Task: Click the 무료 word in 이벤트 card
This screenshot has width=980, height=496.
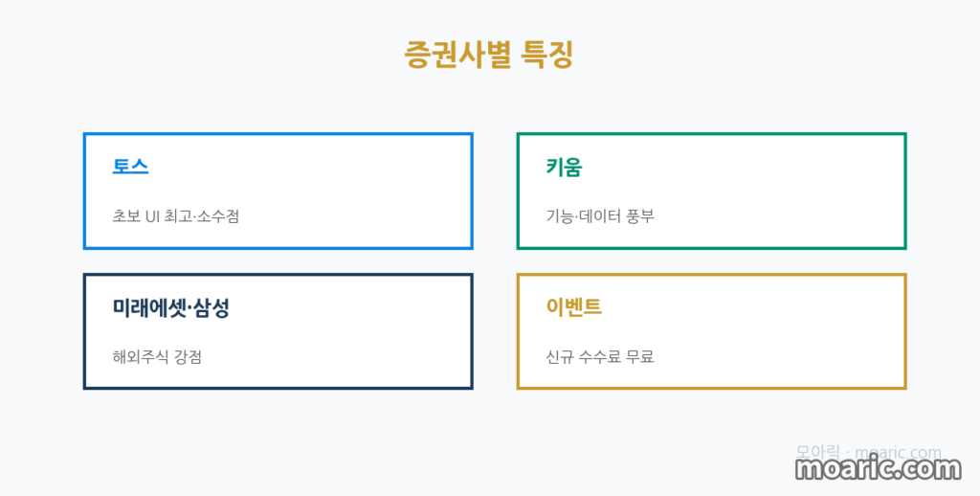Action: [640, 357]
